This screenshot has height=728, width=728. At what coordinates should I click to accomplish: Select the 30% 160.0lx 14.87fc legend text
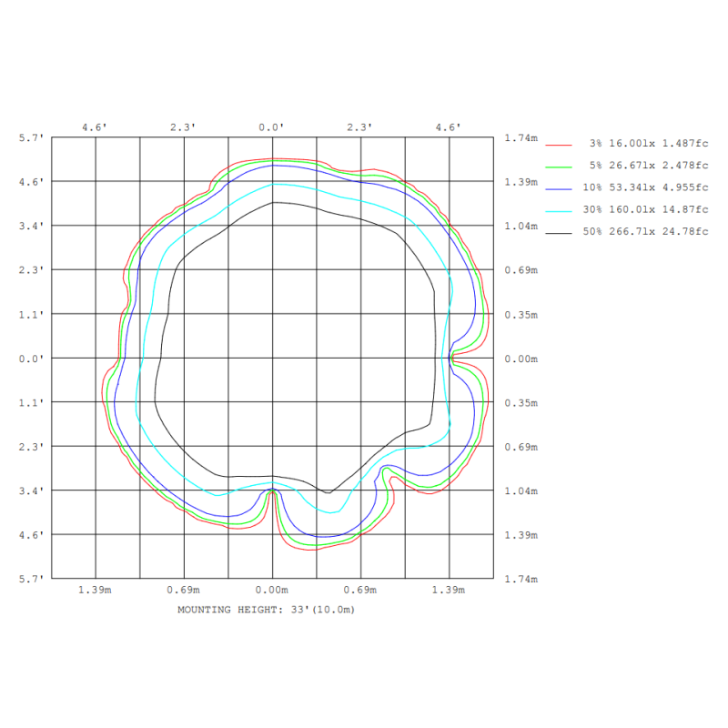click(x=647, y=209)
